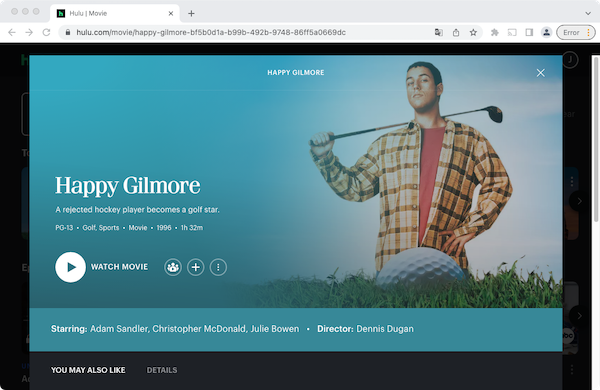Image resolution: width=600 pixels, height=390 pixels.
Task: Open the Extensions puzzle icon
Action: (494, 33)
